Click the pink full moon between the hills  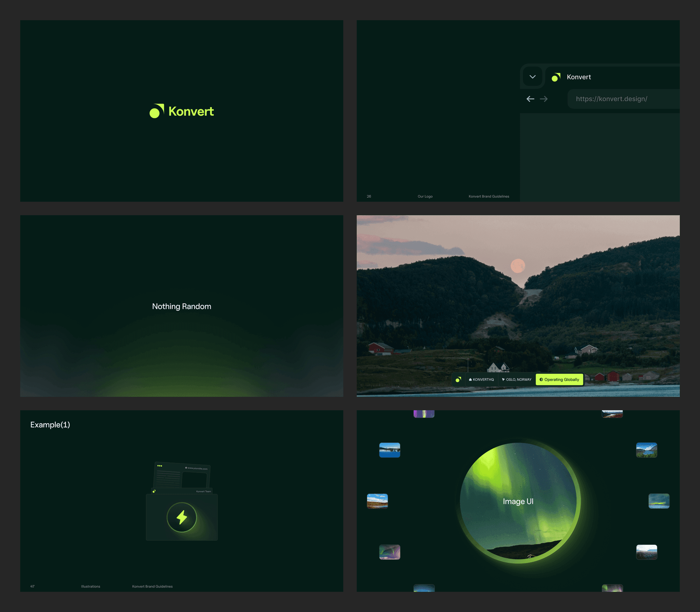tap(518, 266)
